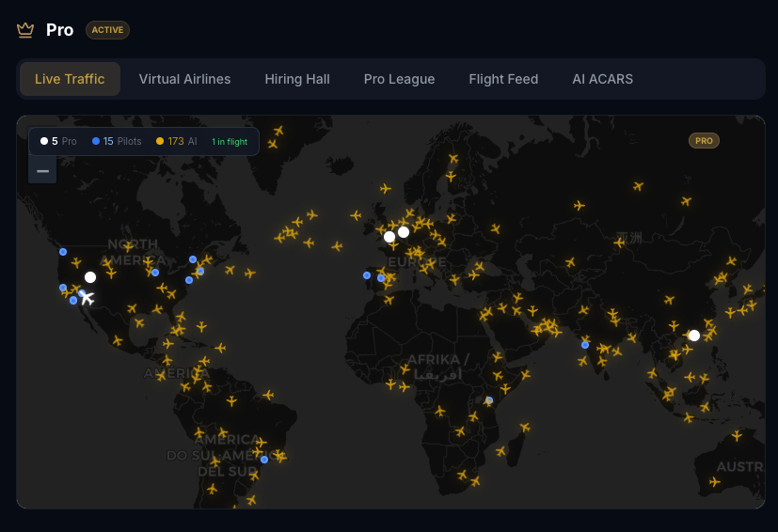The height and width of the screenshot is (532, 778).
Task: Select the white in-flight airplane near California
Action: pos(87,298)
